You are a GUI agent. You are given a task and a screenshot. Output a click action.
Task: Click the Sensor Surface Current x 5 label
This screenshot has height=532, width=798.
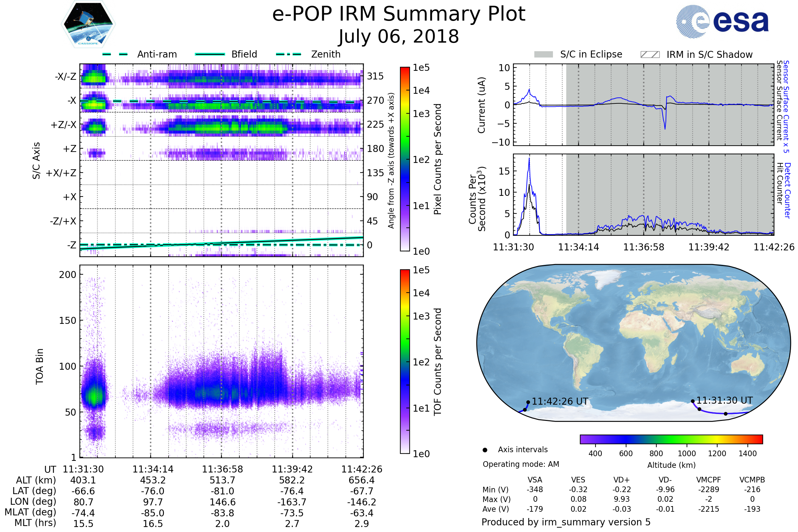(786, 106)
